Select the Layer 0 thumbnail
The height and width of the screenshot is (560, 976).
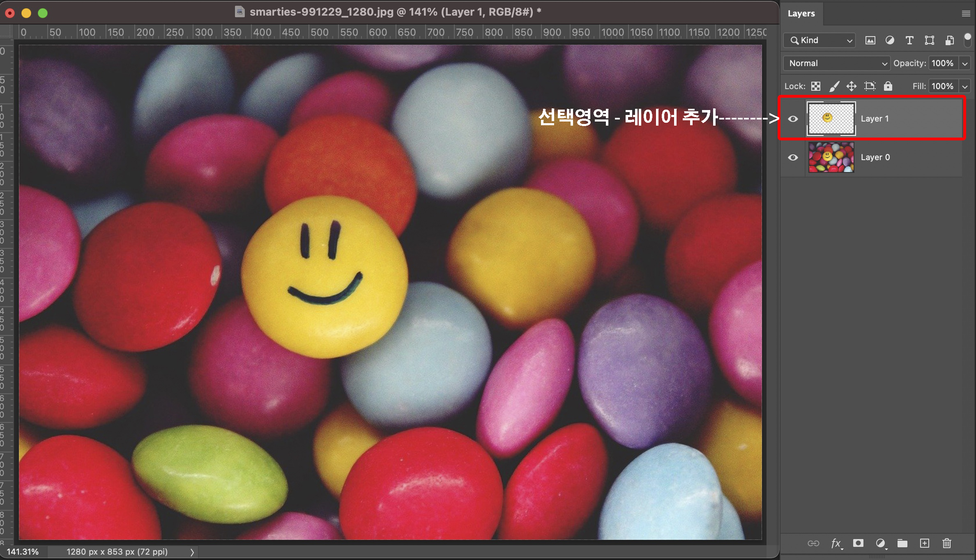831,158
